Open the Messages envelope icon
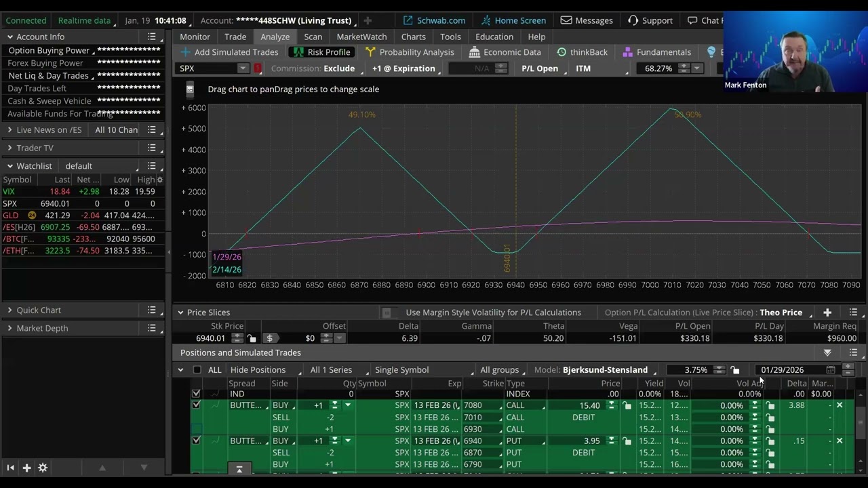Viewport: 868px width, 488px height. pyautogui.click(x=566, y=20)
